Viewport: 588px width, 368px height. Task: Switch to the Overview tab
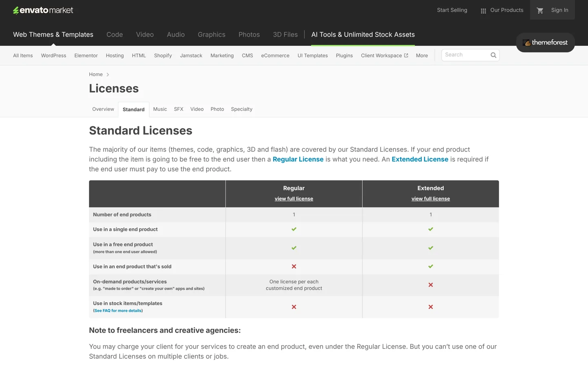click(103, 109)
